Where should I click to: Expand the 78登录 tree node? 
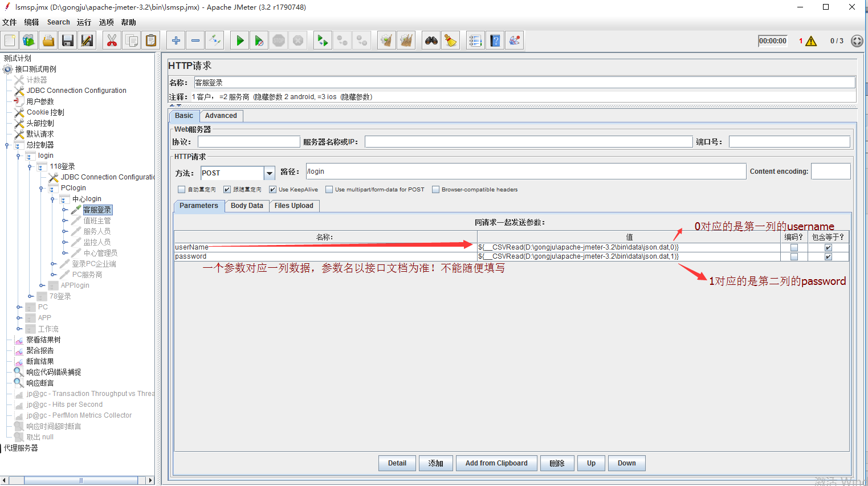[x=30, y=296]
